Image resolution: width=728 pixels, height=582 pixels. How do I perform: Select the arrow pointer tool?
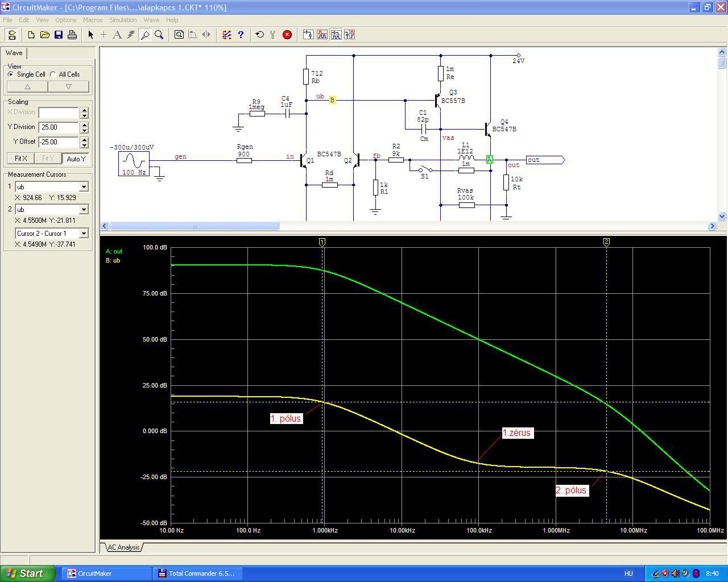(x=90, y=35)
